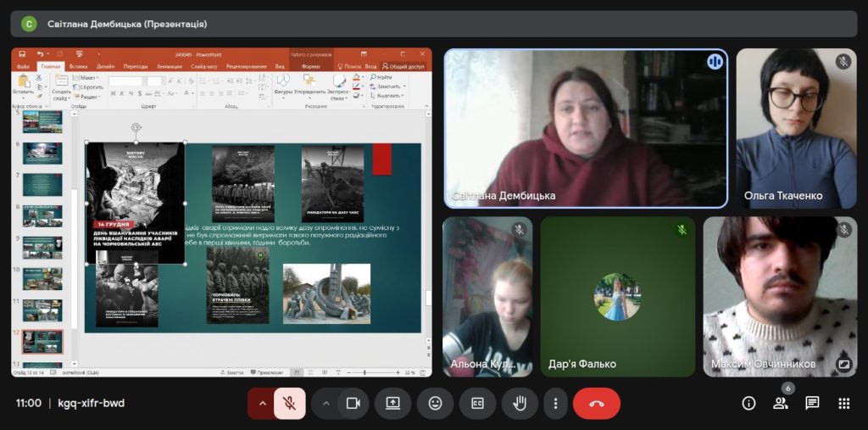Leave the call with the red button

click(x=597, y=404)
